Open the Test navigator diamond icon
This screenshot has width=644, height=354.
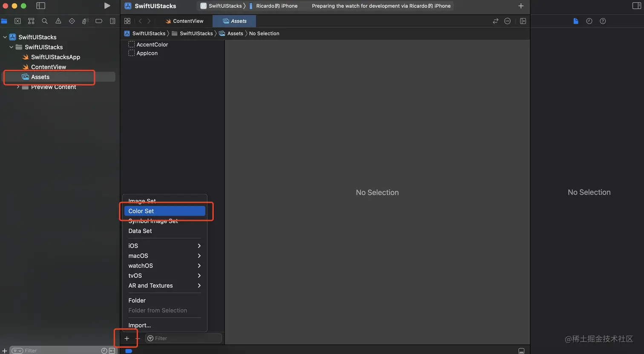pos(72,21)
